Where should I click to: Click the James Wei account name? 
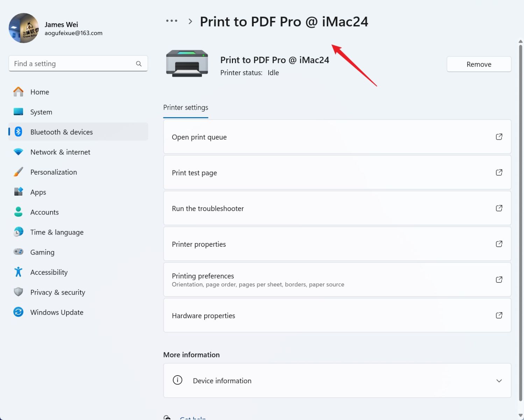pyautogui.click(x=61, y=24)
